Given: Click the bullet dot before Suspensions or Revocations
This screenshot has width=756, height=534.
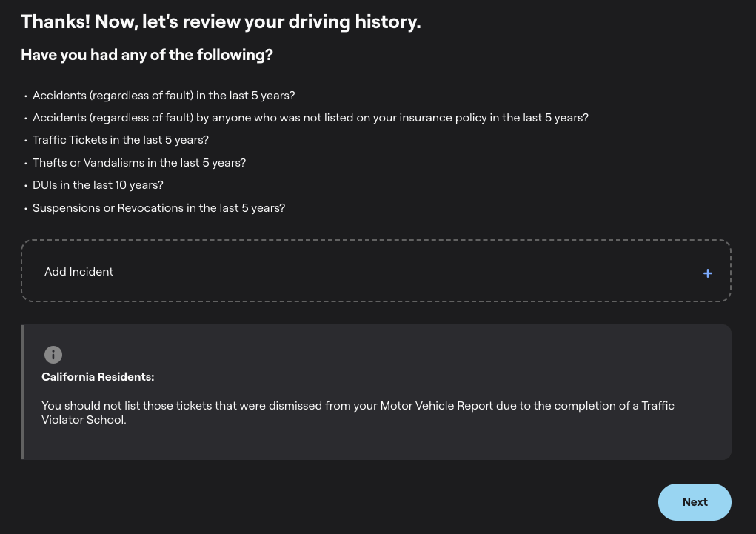Looking at the screenshot, I should [x=25, y=209].
